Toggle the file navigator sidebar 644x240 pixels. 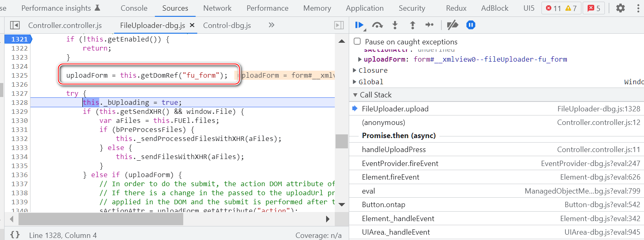coord(15,25)
